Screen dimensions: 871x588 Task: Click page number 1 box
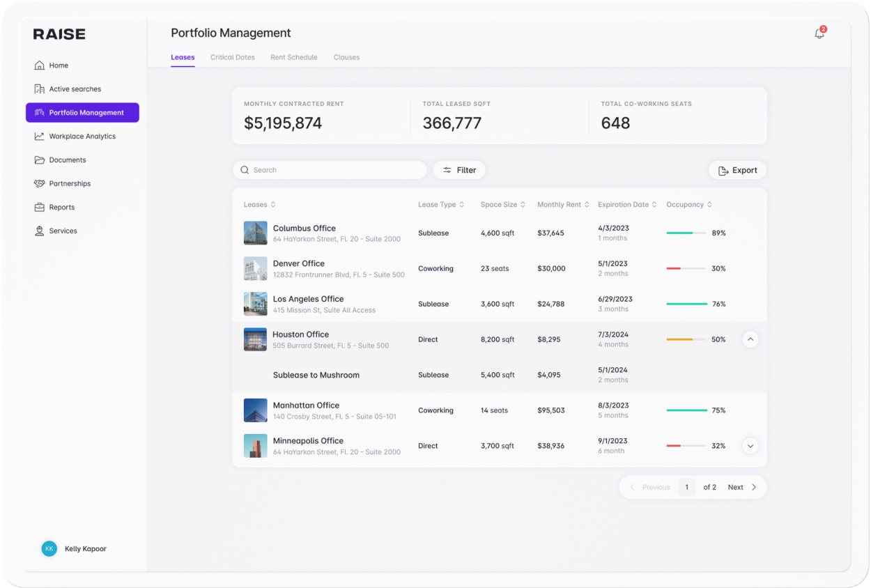point(686,488)
